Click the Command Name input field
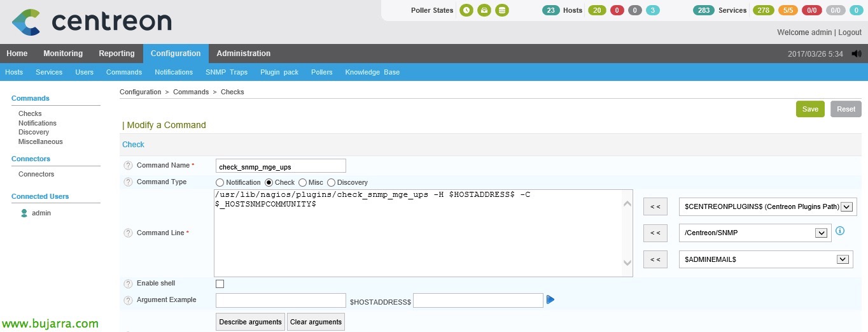This screenshot has height=332, width=868. [x=281, y=166]
